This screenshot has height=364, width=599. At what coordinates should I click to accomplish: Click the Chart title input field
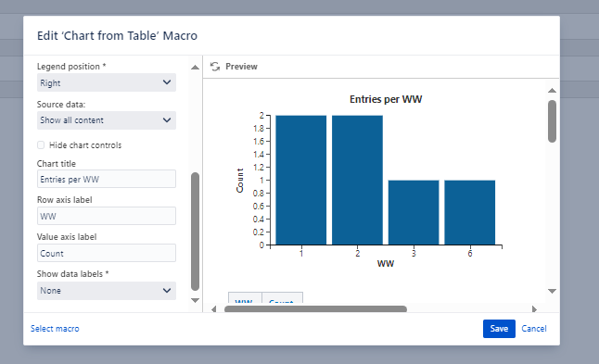[x=107, y=179]
